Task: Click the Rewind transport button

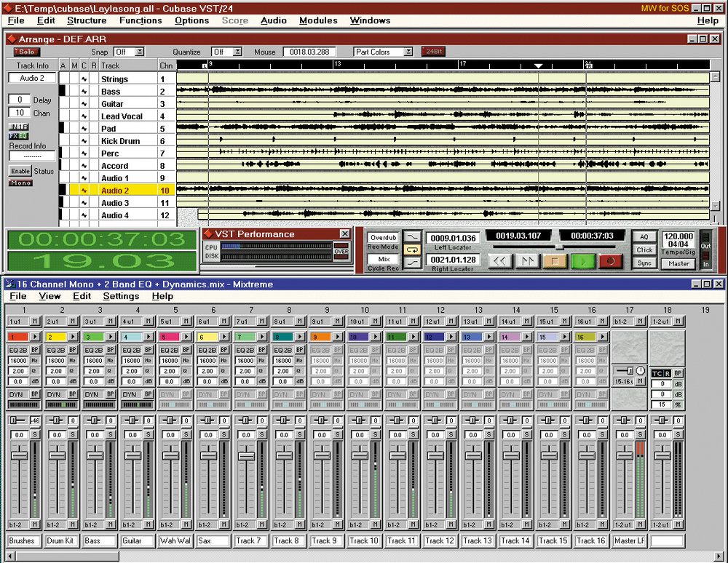Action: [499, 260]
